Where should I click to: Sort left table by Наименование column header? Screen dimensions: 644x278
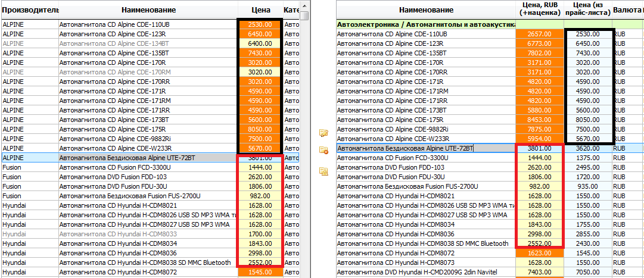[149, 10]
